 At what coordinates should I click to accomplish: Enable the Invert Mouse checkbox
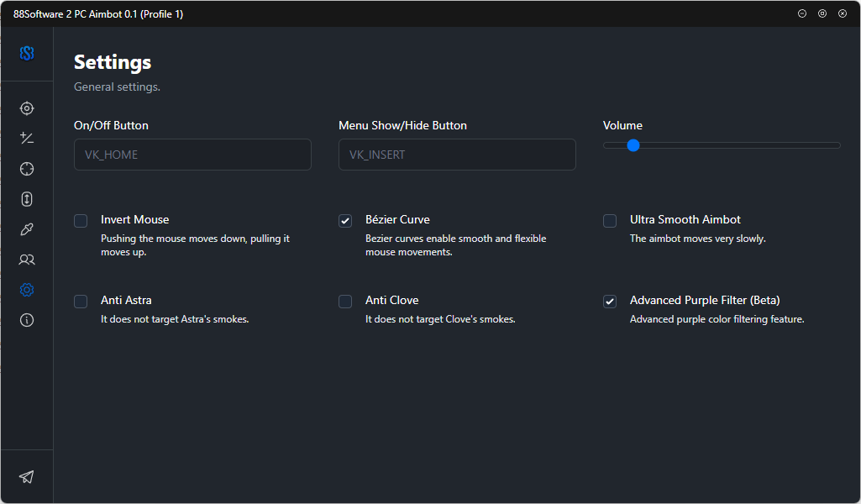click(x=81, y=221)
